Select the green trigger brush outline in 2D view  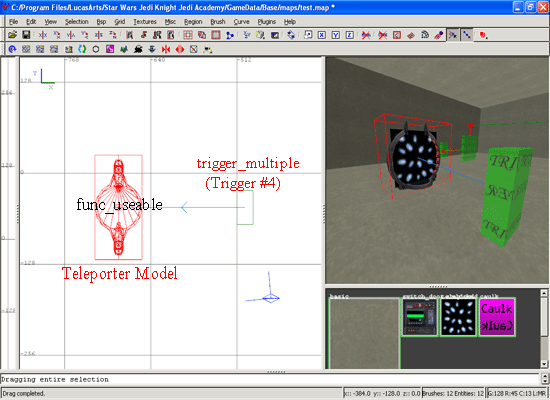245,207
